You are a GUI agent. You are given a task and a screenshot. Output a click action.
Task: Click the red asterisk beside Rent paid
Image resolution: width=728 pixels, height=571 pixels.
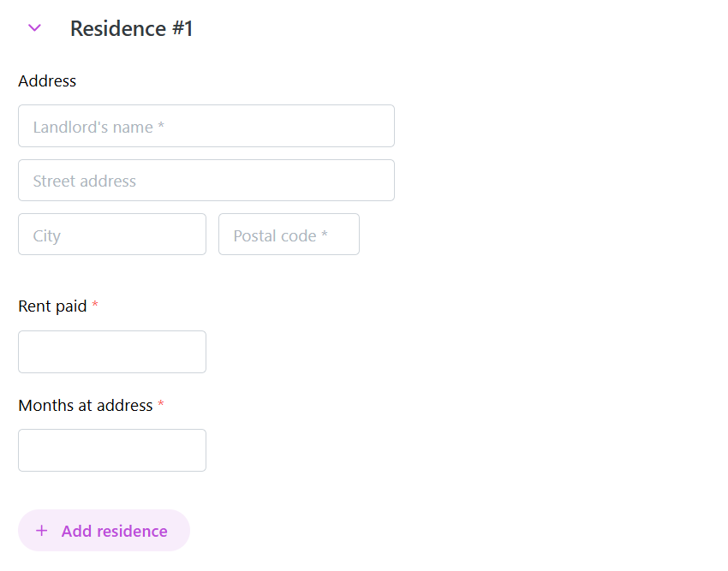click(95, 306)
